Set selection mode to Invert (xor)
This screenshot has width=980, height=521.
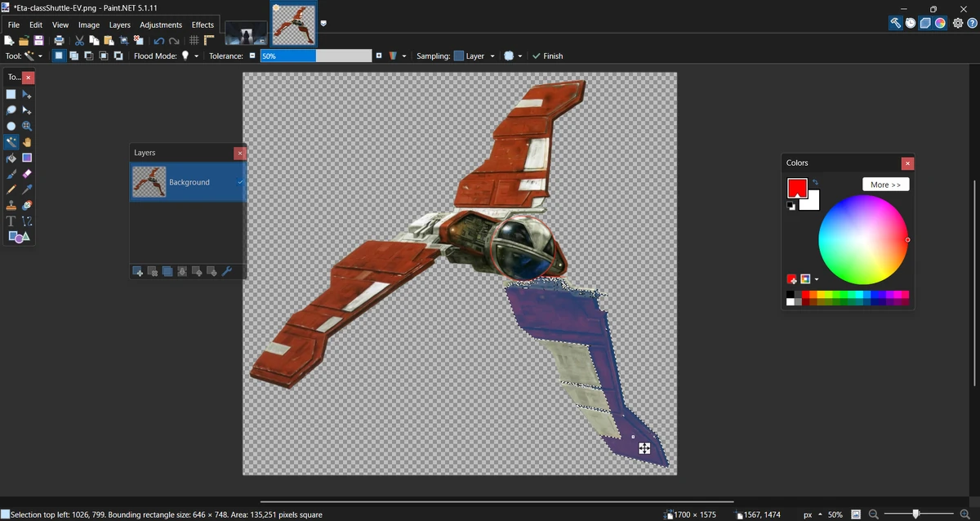pyautogui.click(x=118, y=56)
